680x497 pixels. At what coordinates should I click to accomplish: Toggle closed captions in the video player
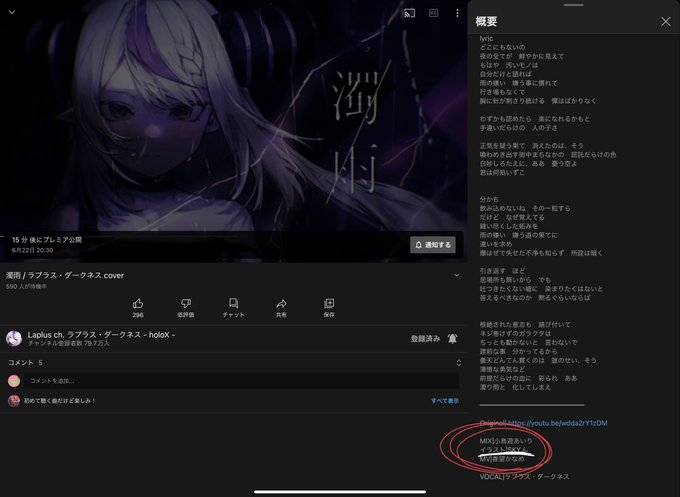(433, 13)
